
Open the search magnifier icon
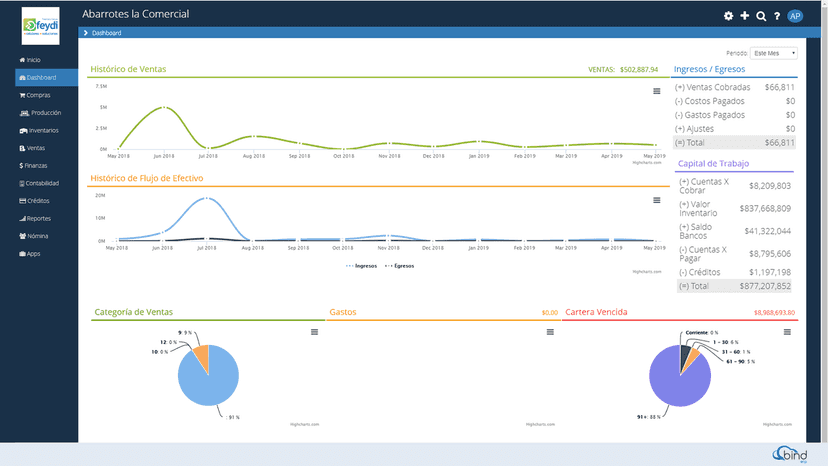(761, 16)
